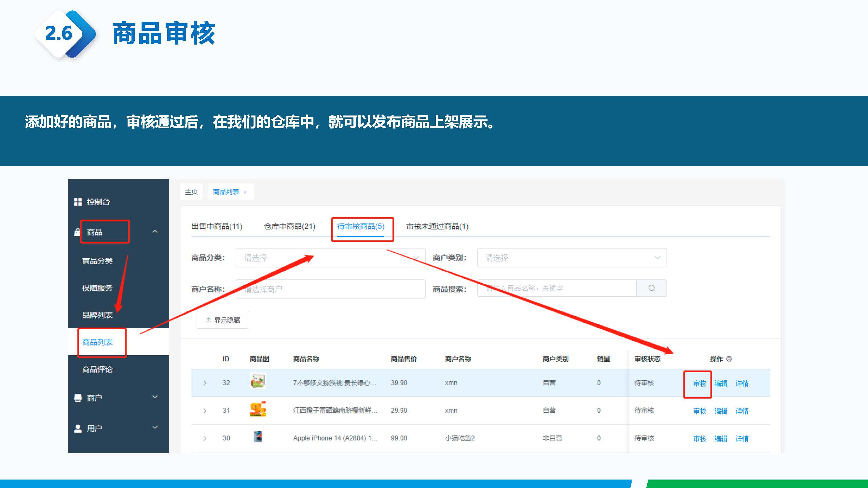Click the product image for ID 32

258,381
